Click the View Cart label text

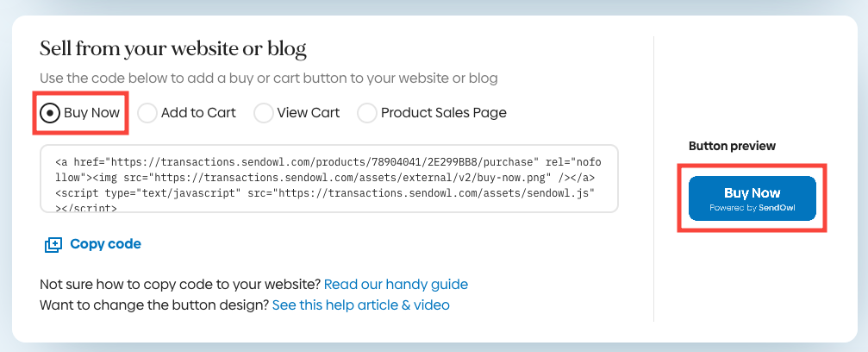pyautogui.click(x=309, y=113)
